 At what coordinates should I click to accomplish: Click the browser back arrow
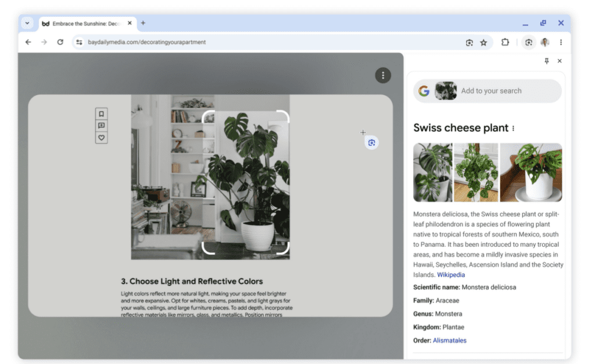[x=28, y=42]
